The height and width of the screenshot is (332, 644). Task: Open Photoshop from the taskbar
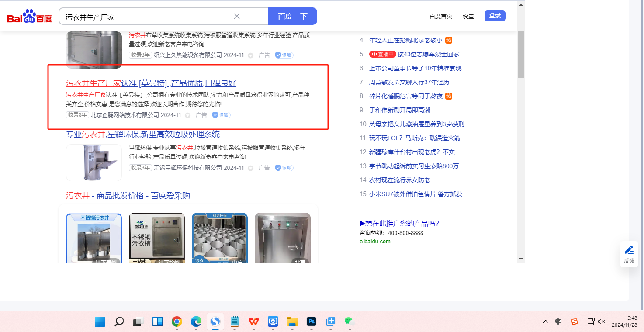(x=312, y=322)
